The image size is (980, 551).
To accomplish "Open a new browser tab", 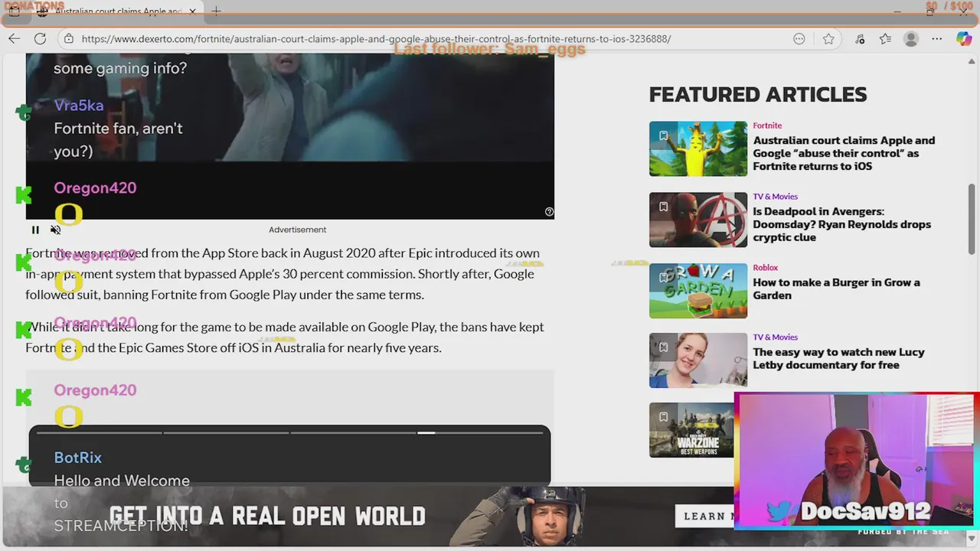I will tap(217, 11).
